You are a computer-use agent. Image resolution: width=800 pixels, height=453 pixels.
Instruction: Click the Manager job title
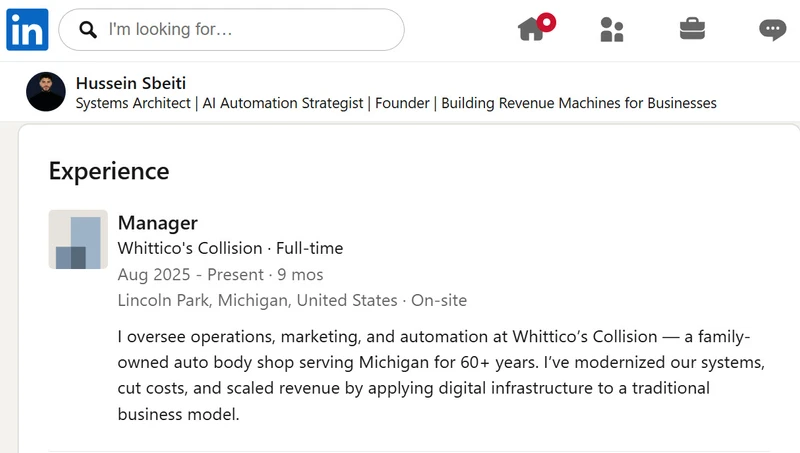coord(158,223)
